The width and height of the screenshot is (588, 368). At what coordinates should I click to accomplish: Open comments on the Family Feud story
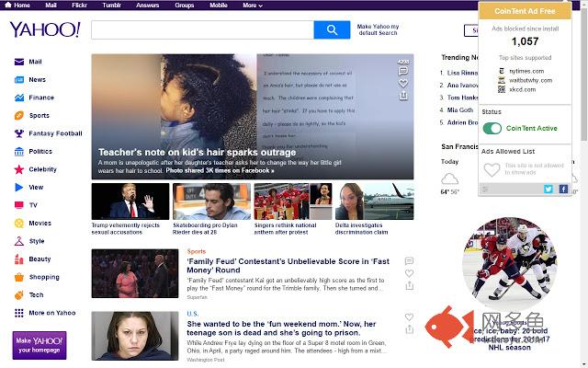click(409, 261)
